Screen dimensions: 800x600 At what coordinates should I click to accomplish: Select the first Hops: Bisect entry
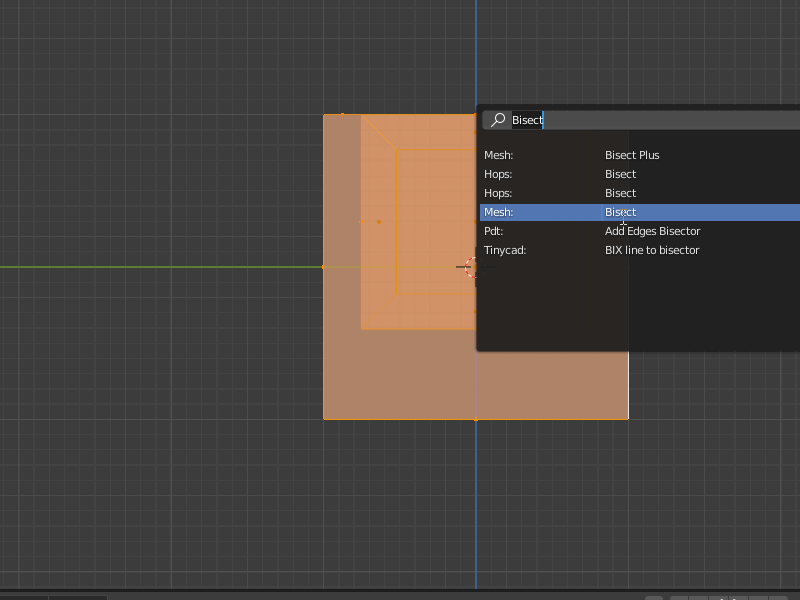pyautogui.click(x=620, y=174)
